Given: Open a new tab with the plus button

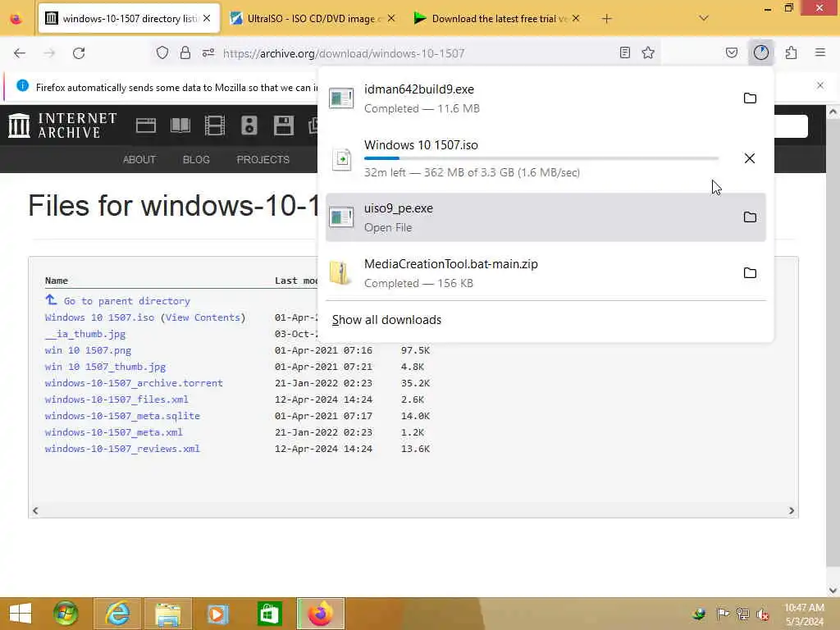Looking at the screenshot, I should tap(606, 19).
